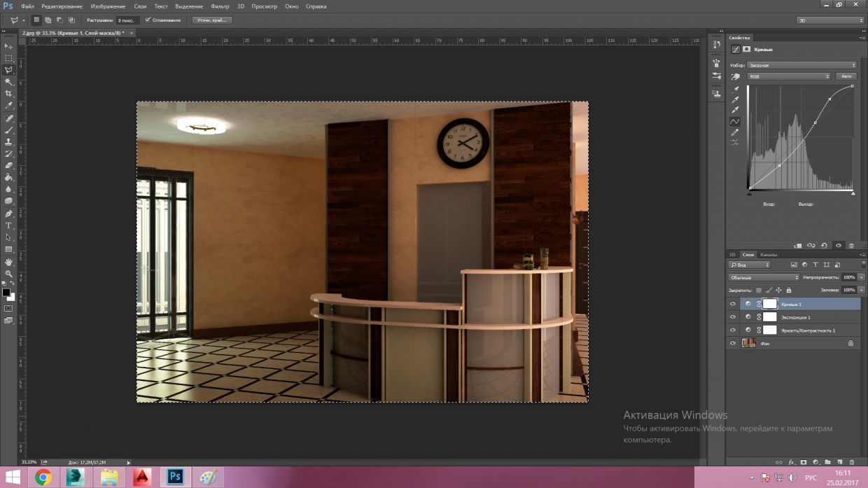
Task: Open the layer blend mode dropdown
Action: [764, 278]
